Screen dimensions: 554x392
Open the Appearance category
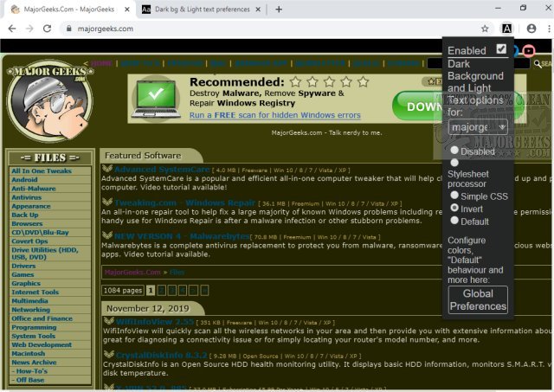point(31,206)
